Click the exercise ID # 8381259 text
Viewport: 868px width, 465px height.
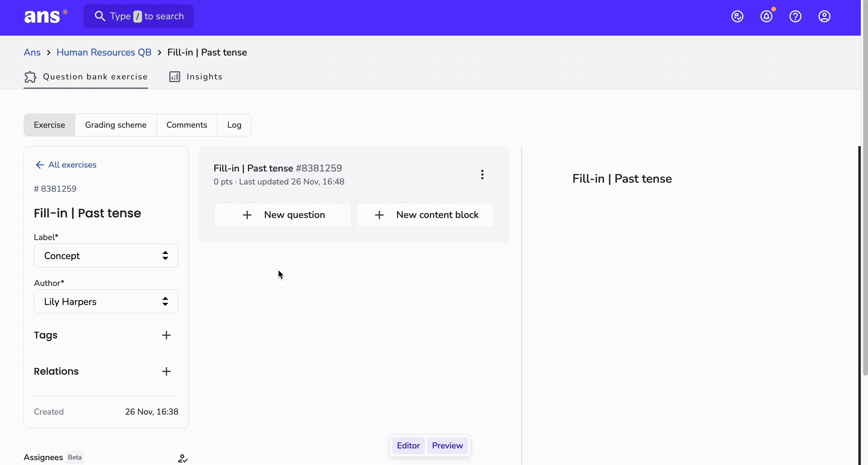(55, 188)
